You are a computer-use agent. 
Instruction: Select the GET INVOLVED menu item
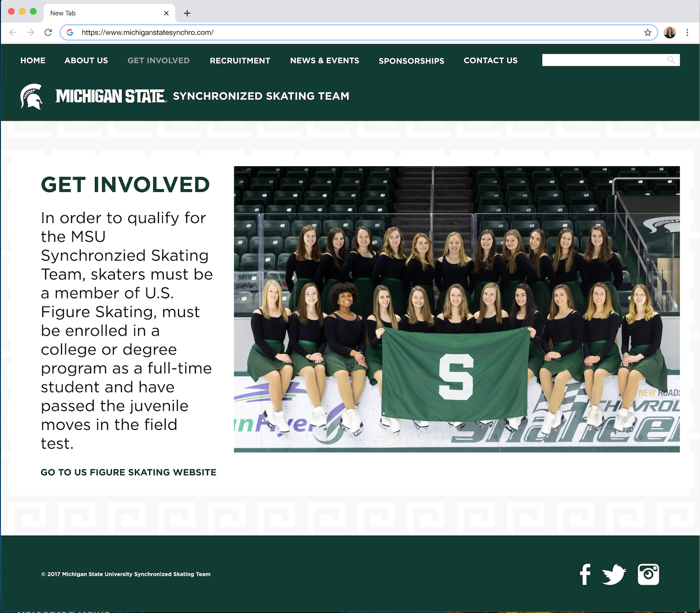coord(158,61)
